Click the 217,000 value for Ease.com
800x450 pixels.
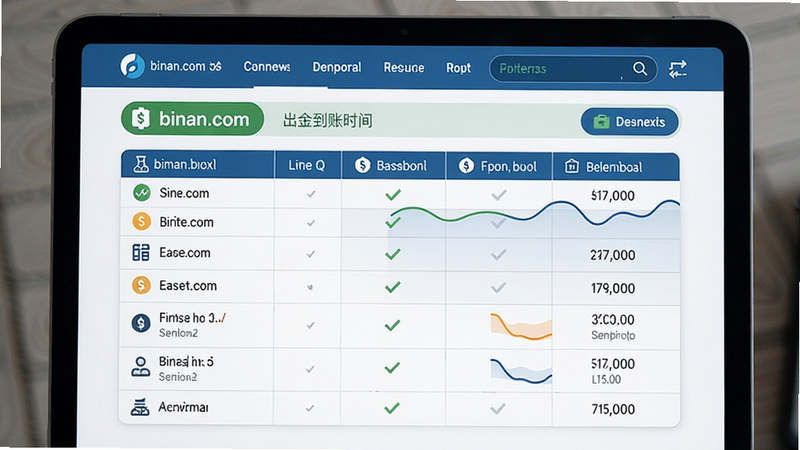pyautogui.click(x=613, y=255)
